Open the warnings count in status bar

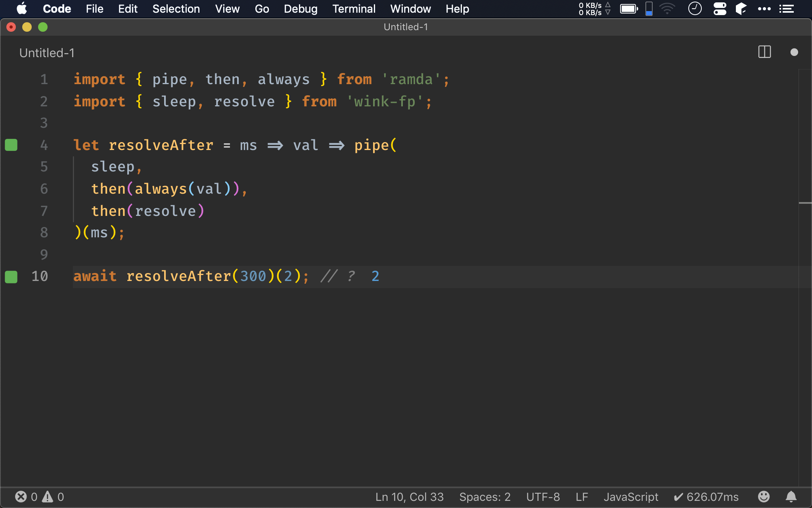pyautogui.click(x=53, y=497)
